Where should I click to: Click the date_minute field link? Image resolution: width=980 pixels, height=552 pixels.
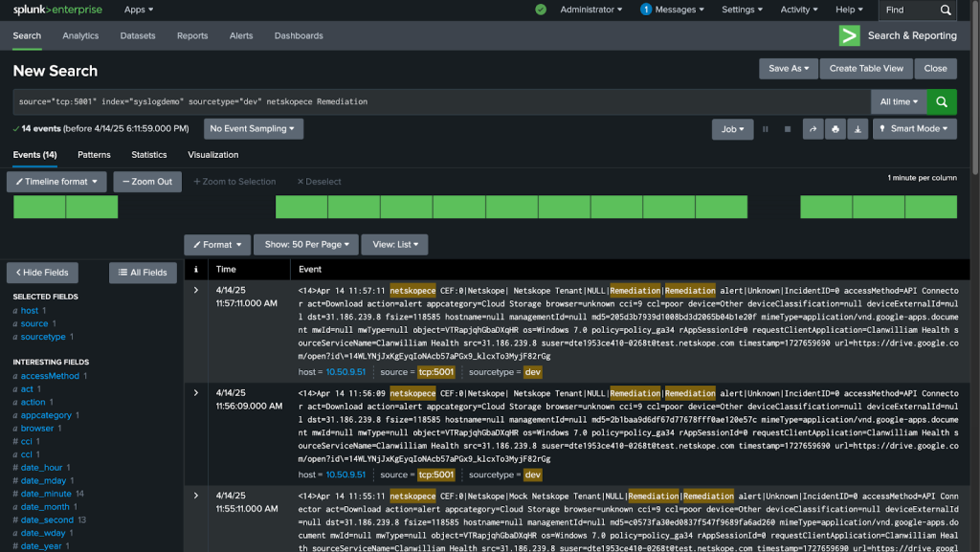tap(46, 494)
